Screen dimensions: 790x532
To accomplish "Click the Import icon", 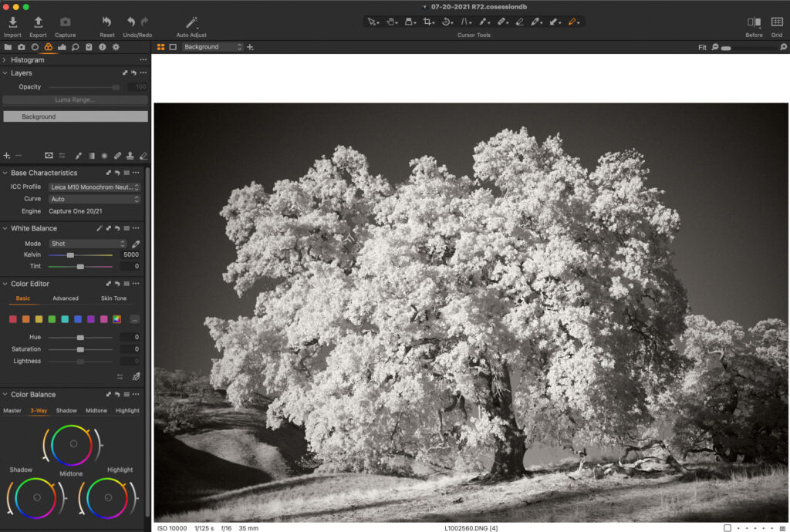I will coord(12,22).
